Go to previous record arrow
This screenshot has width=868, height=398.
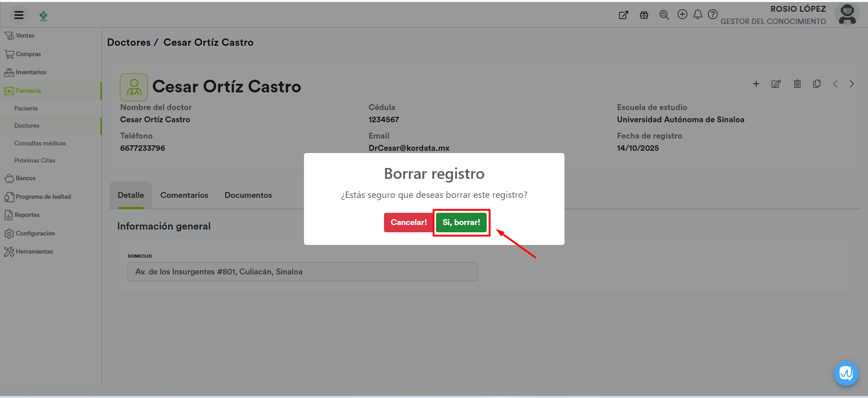pyautogui.click(x=835, y=84)
